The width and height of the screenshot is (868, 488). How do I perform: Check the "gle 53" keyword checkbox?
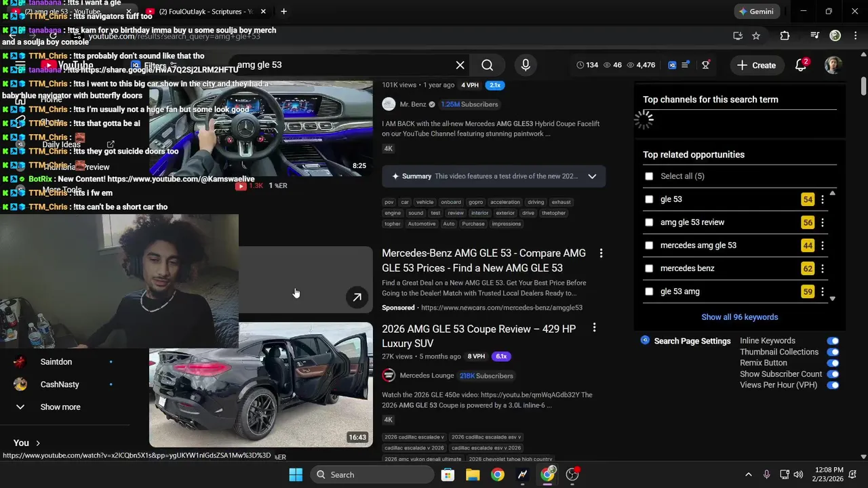coord(649,199)
